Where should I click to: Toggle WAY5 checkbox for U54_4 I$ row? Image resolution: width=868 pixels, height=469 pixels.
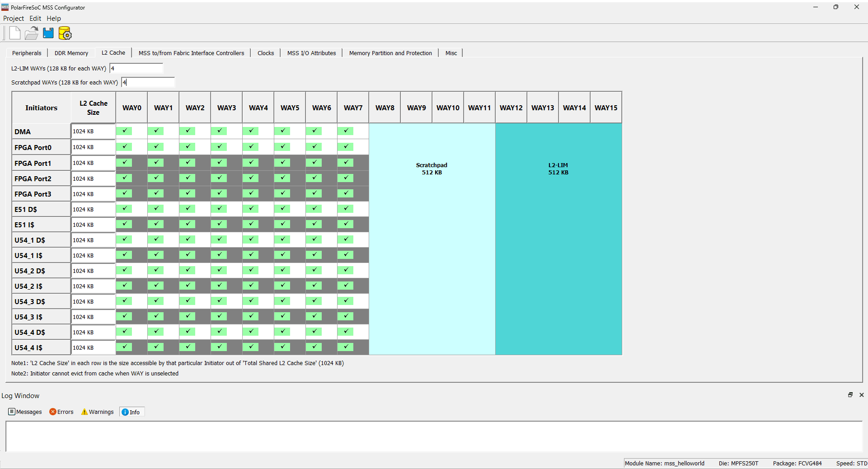(x=282, y=347)
